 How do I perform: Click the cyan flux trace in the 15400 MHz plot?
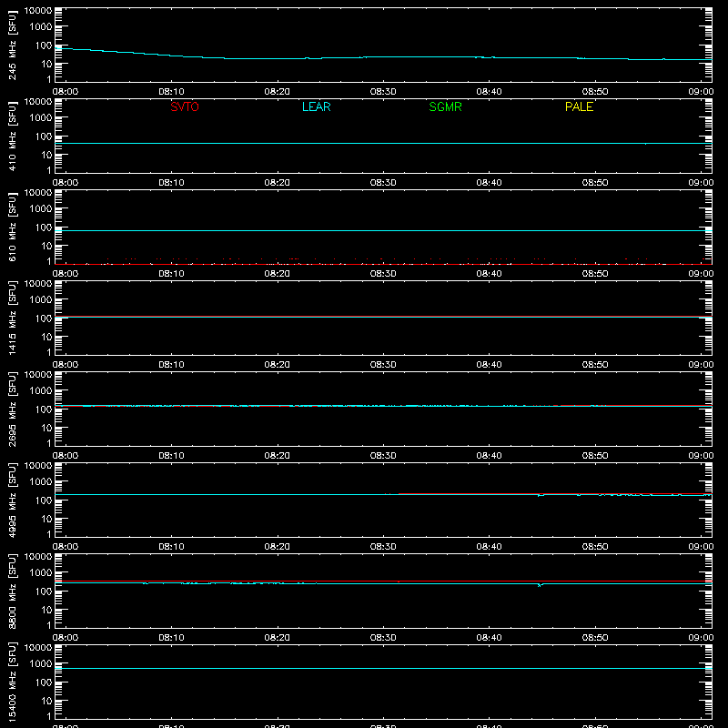(383, 669)
